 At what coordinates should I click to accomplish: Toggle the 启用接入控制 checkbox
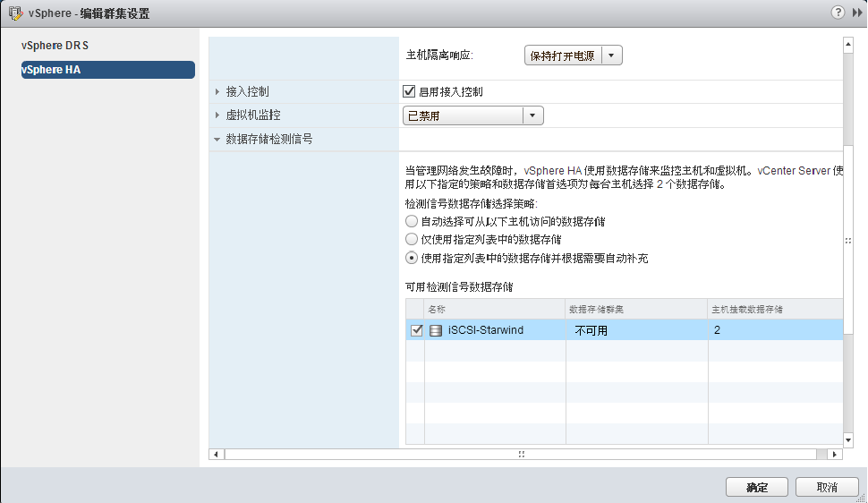coord(409,91)
